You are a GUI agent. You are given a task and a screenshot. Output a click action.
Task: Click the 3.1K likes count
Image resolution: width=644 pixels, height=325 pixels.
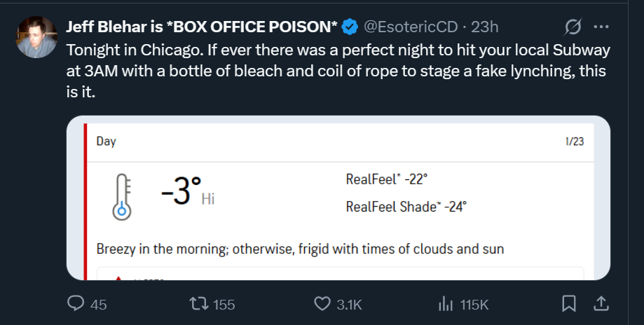(349, 305)
